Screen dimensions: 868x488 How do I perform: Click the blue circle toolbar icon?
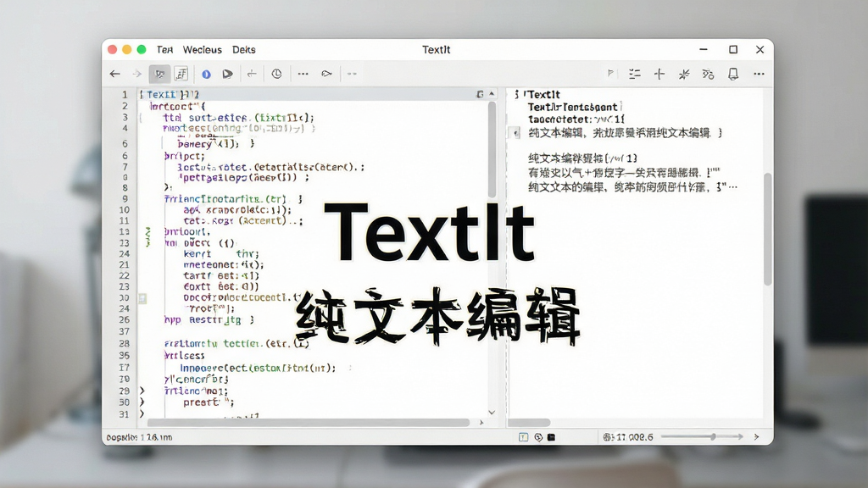(x=206, y=75)
